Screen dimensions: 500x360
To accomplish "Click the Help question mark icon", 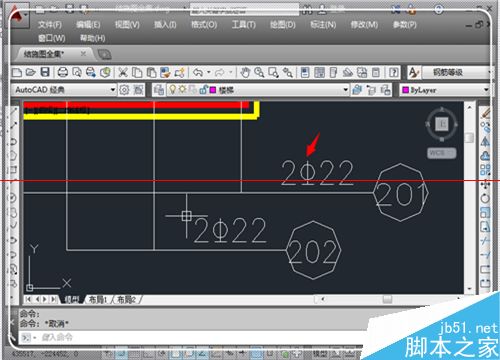I will click(x=394, y=72).
